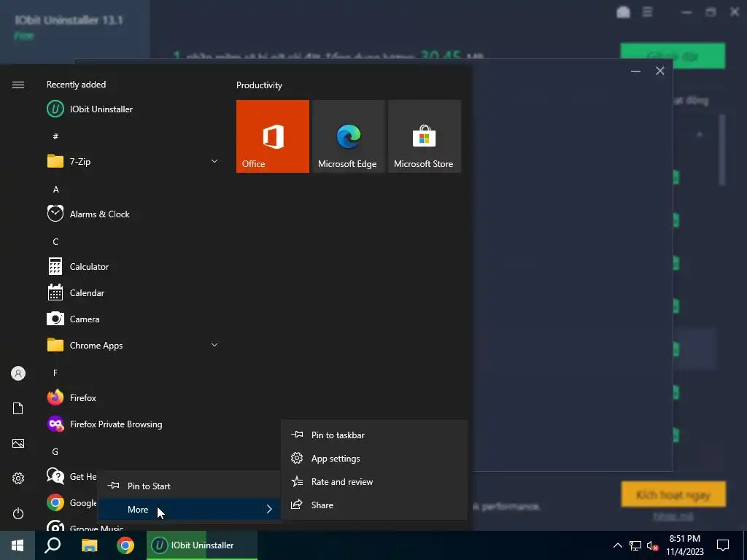Open the Chrome Apps folder

click(133, 345)
